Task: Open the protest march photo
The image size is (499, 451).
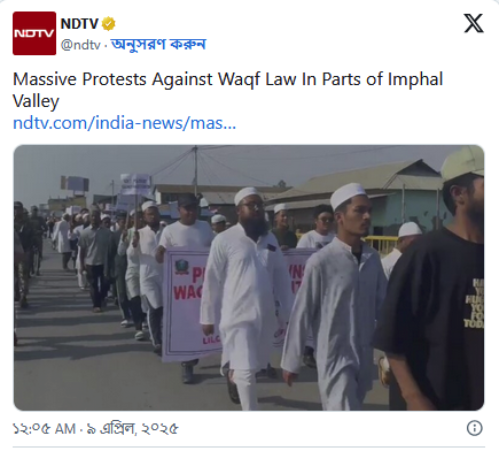Action: (x=249, y=278)
